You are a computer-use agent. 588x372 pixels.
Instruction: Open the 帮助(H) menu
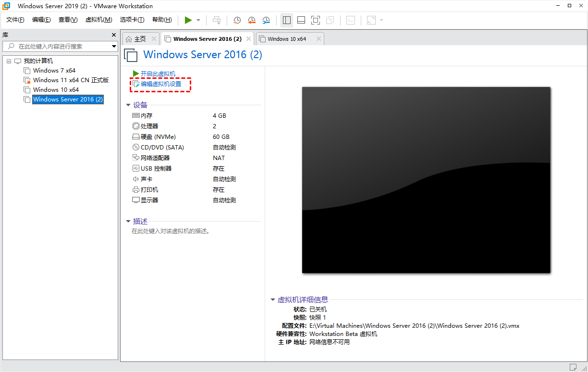[x=162, y=20]
